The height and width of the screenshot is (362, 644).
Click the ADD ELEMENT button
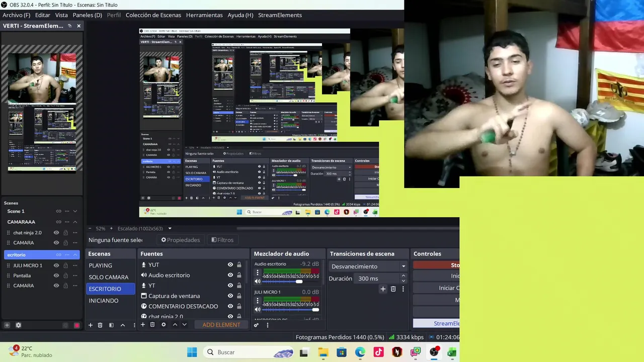(221, 325)
